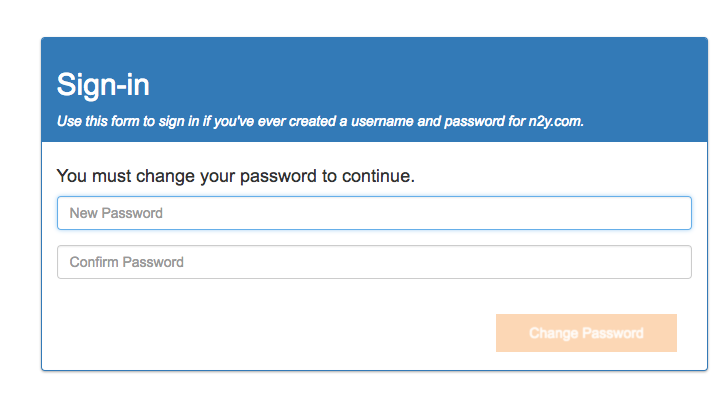Click the italic sign-in instruction text

(320, 122)
